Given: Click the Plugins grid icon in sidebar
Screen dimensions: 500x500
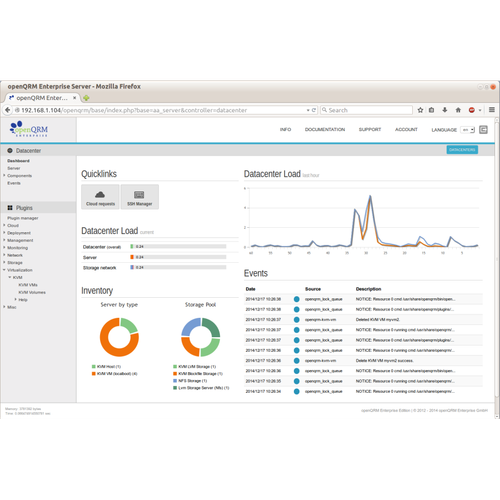Looking at the screenshot, I should (10, 208).
